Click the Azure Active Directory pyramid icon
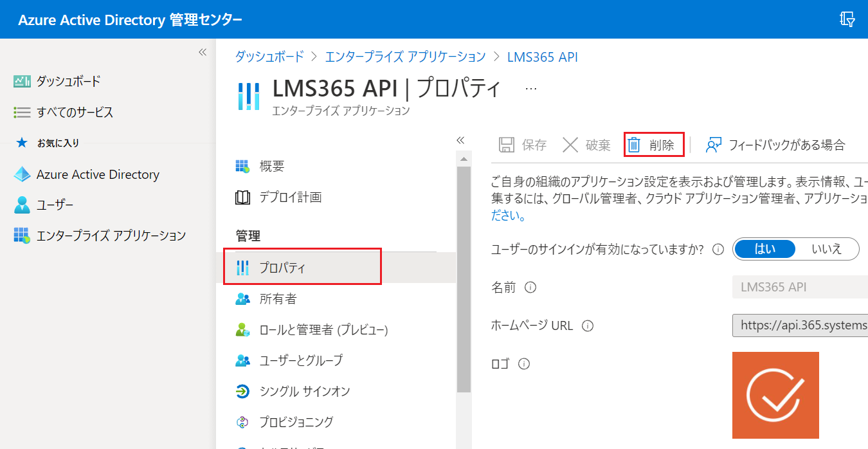The width and height of the screenshot is (868, 449). pos(22,174)
